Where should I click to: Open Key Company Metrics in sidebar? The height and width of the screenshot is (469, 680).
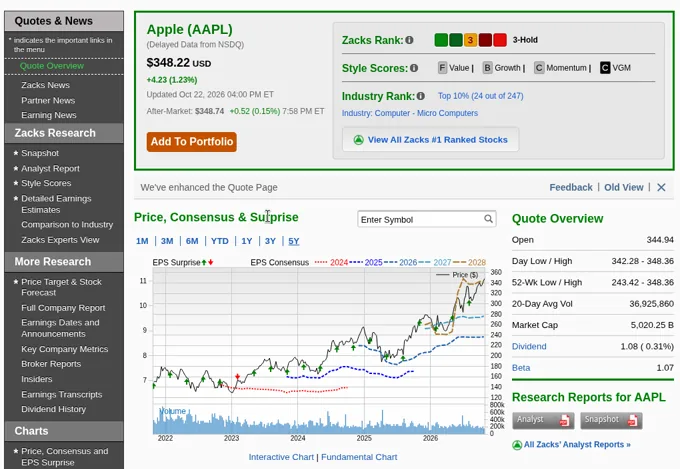point(65,349)
